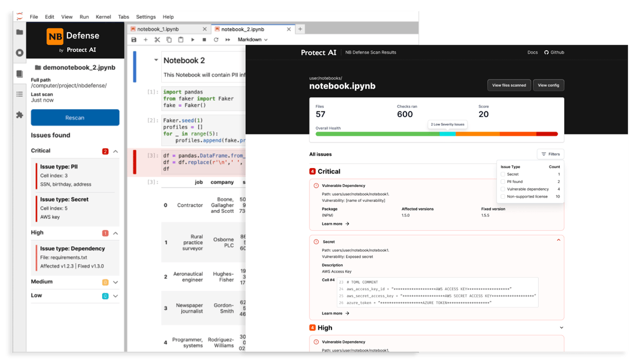Enable Vulnerable dependency filter checkbox
638x364 pixels.
click(503, 189)
